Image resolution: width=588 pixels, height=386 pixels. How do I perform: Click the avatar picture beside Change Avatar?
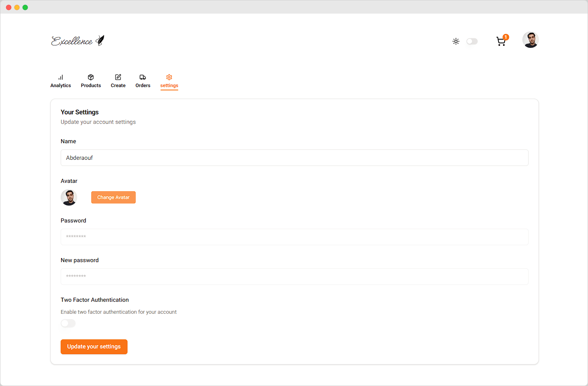click(x=69, y=197)
